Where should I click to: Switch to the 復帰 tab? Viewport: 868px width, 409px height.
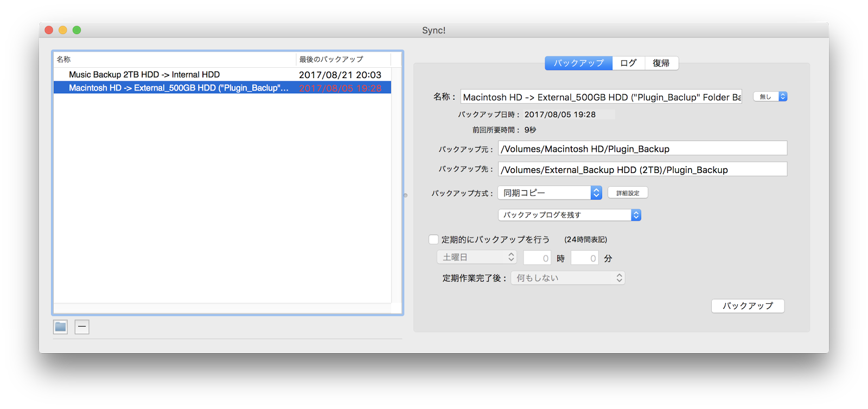pyautogui.click(x=661, y=63)
